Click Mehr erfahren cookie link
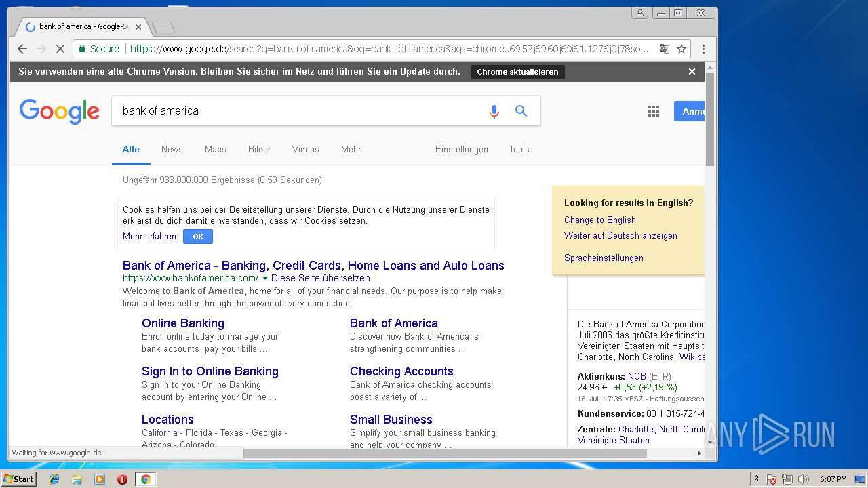 click(149, 237)
